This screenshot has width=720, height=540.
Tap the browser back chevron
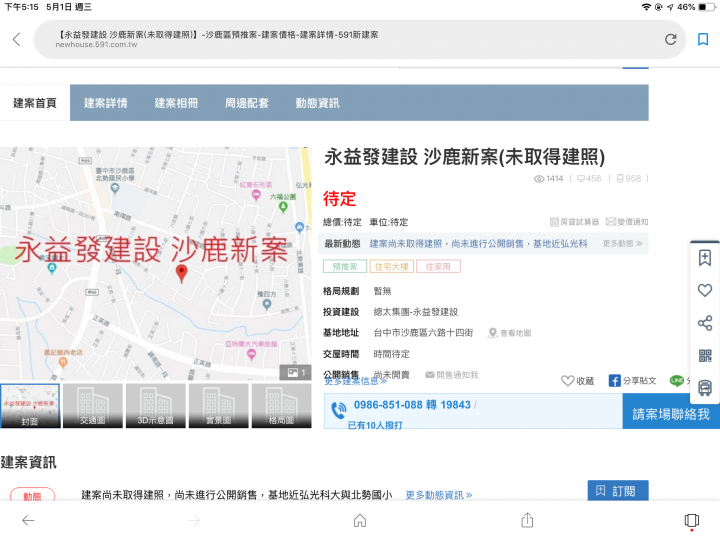pyautogui.click(x=17, y=39)
